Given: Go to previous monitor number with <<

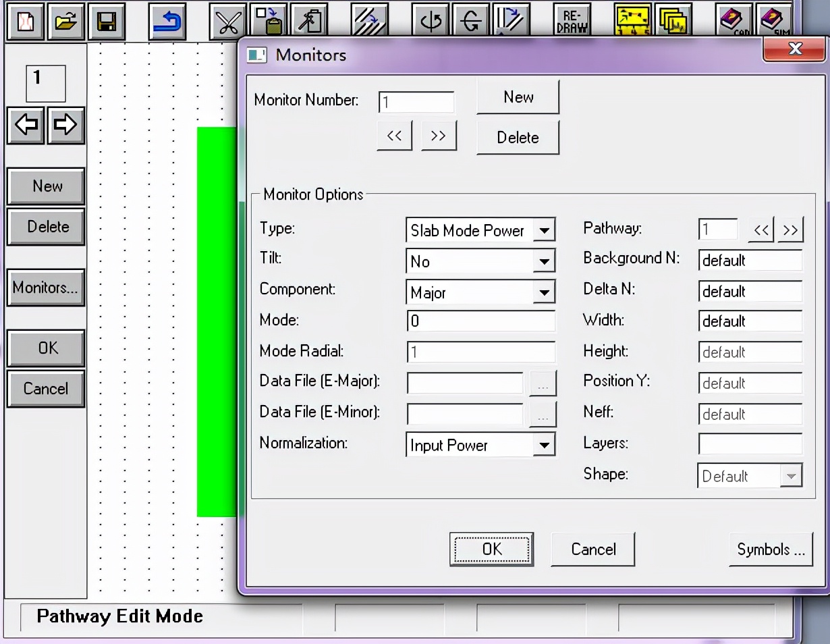Looking at the screenshot, I should 395,136.
